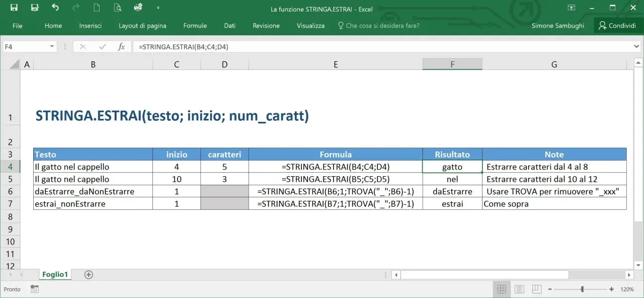Select column B header
The width and height of the screenshot is (644, 298).
click(x=93, y=64)
